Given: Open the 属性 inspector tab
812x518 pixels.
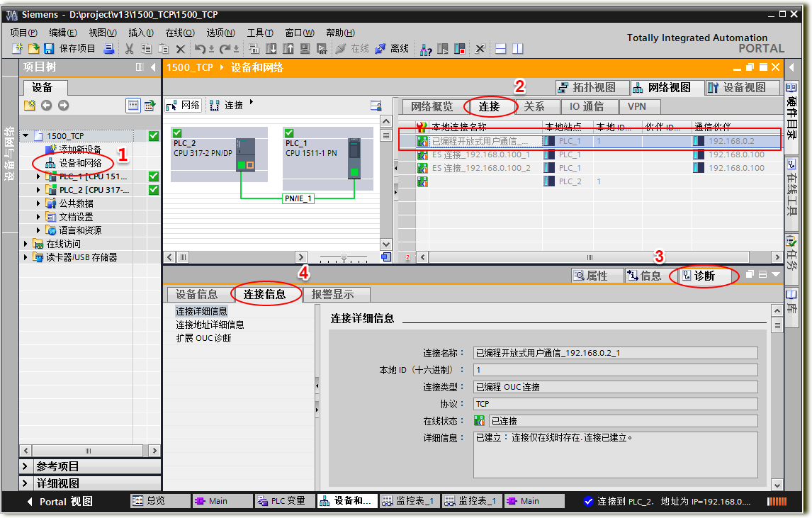Looking at the screenshot, I should [597, 276].
